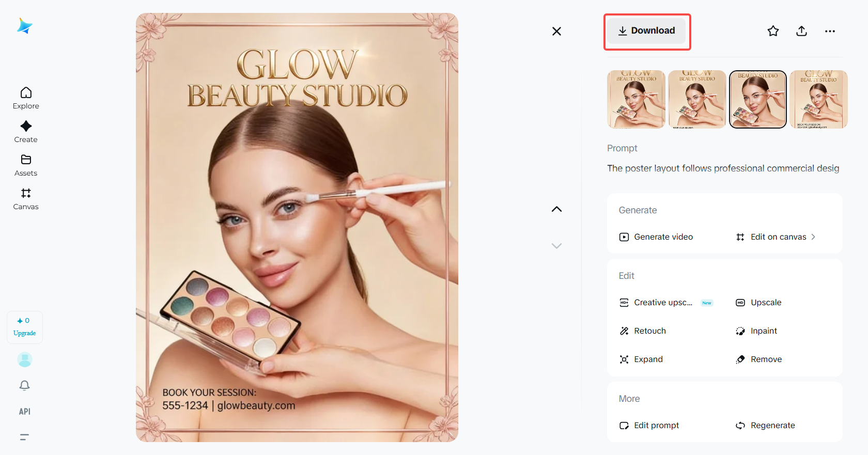Open the API link in the sidebar
Screen dimensions: 868x455
click(25, 412)
